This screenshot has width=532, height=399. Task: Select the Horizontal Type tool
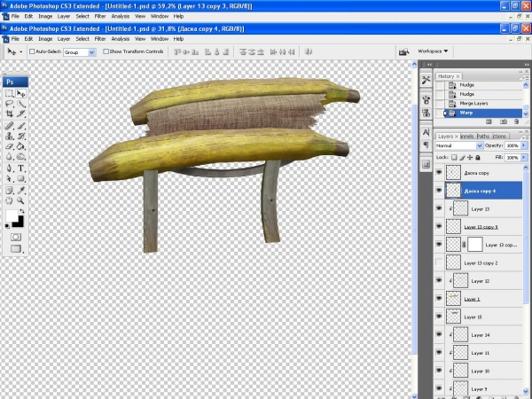[x=20, y=168]
